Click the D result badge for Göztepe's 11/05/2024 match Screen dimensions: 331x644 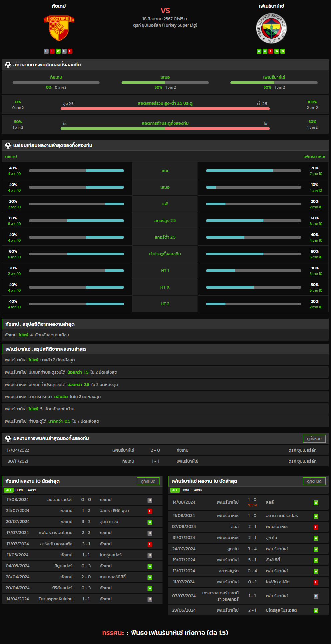150,555
